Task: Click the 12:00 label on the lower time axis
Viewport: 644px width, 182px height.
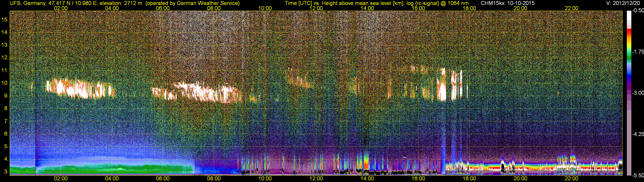Action: 316,179
